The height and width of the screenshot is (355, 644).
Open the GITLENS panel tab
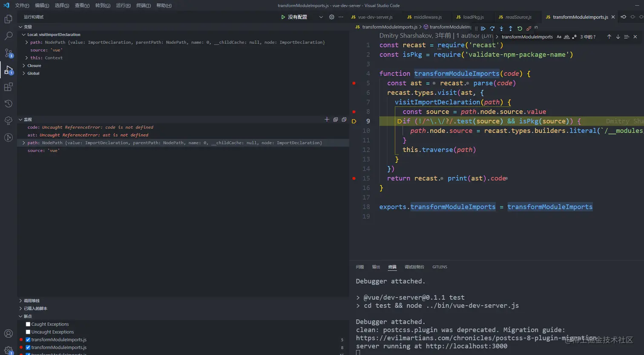click(440, 267)
